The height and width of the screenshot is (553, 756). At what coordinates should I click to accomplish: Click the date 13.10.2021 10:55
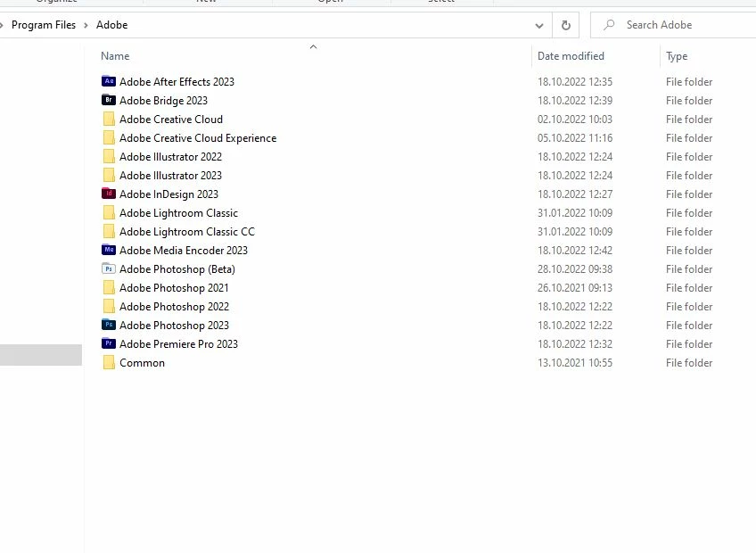tap(575, 363)
